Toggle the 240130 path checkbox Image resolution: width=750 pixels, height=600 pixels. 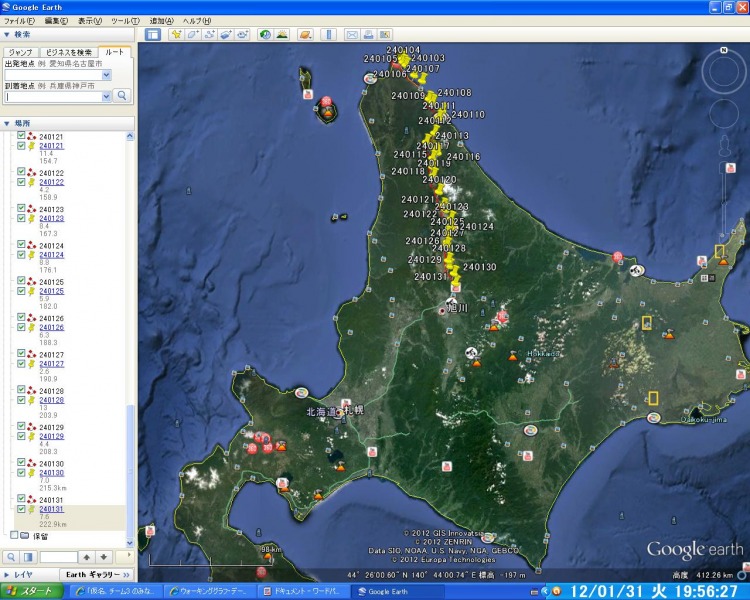point(21,462)
